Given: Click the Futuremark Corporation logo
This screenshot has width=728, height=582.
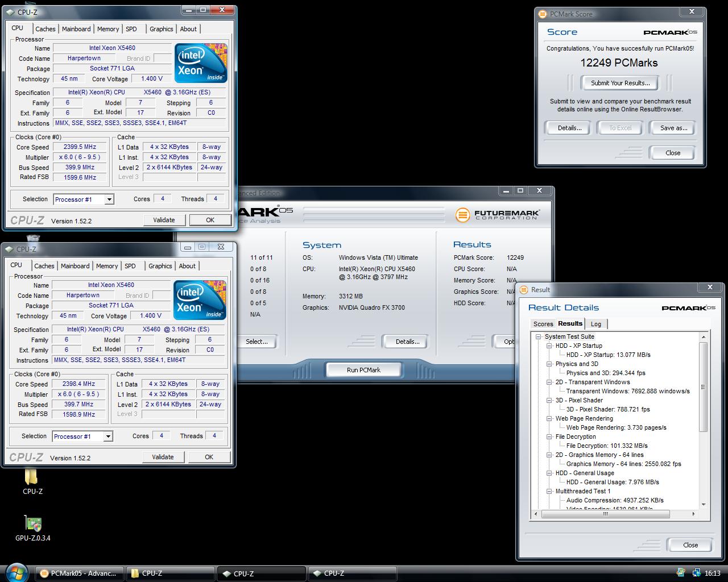Looking at the screenshot, I should pyautogui.click(x=497, y=214).
